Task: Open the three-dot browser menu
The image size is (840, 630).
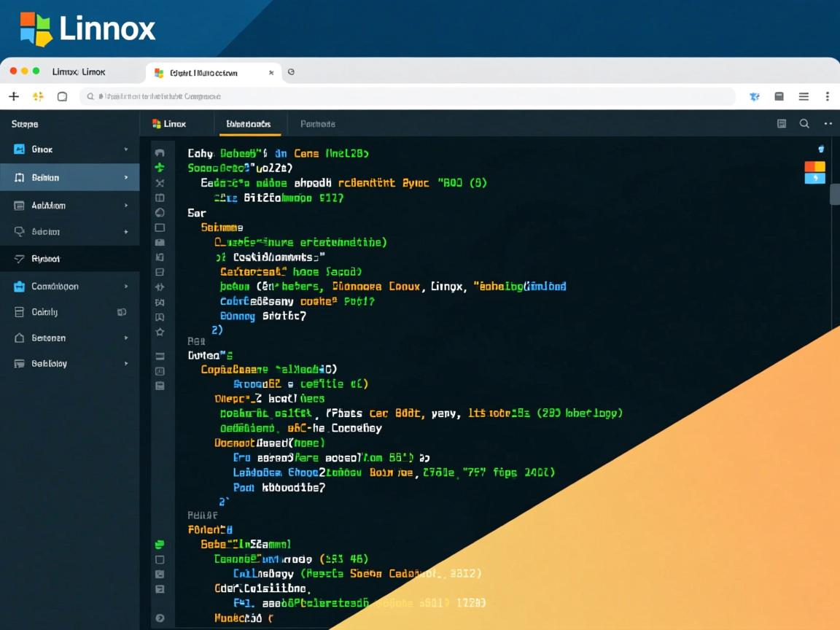Action: [828, 96]
